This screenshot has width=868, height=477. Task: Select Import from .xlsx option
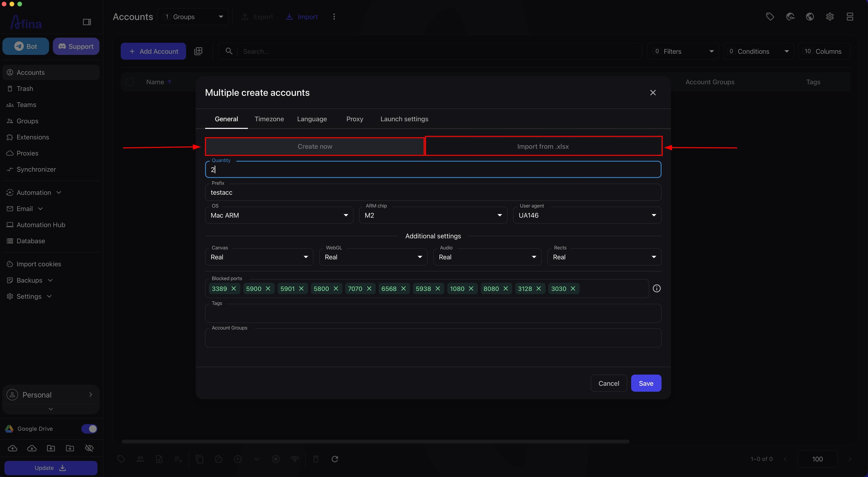pos(543,146)
